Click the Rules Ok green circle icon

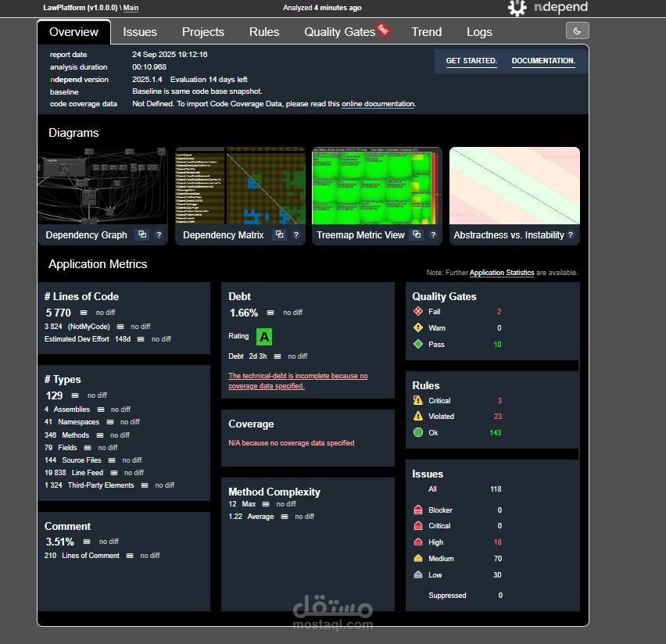418,432
